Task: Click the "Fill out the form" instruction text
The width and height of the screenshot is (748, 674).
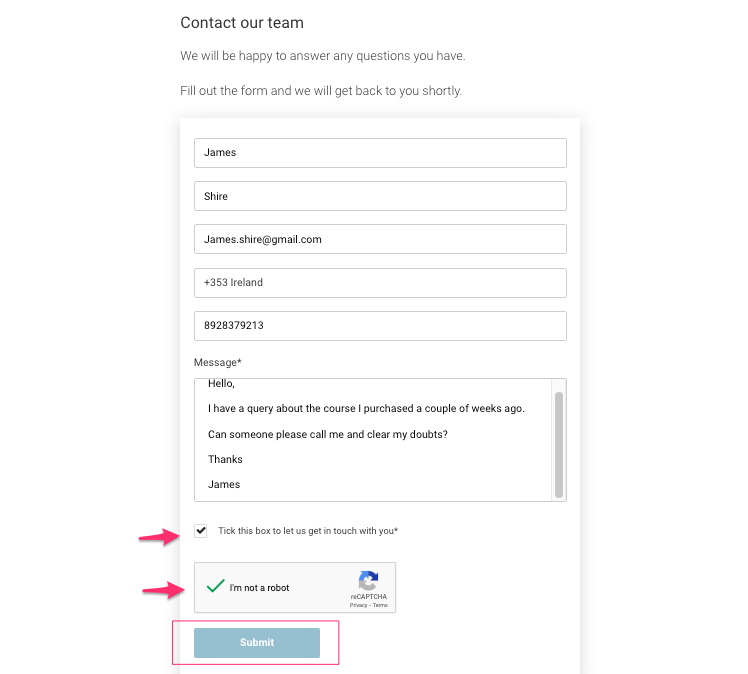Action: [x=321, y=91]
